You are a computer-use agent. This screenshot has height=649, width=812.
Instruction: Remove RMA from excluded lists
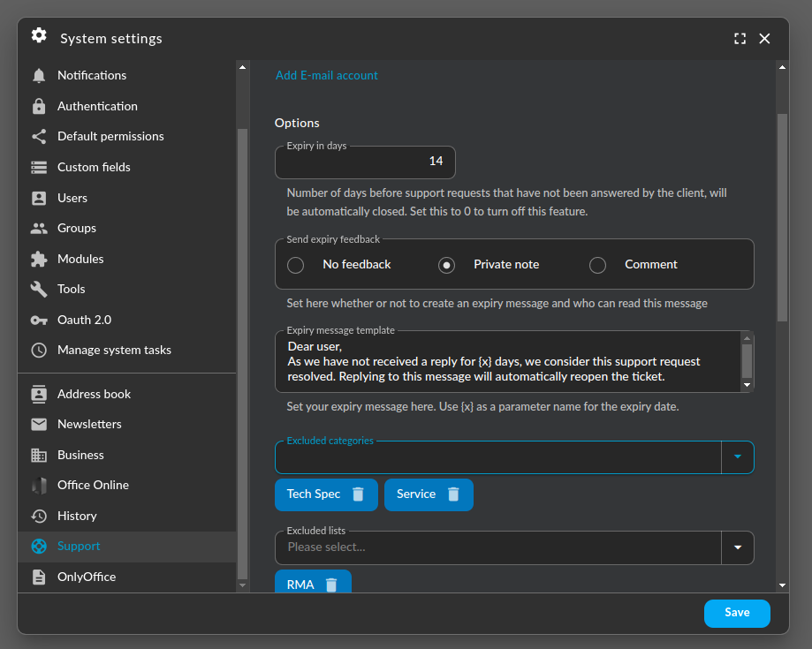[331, 585]
